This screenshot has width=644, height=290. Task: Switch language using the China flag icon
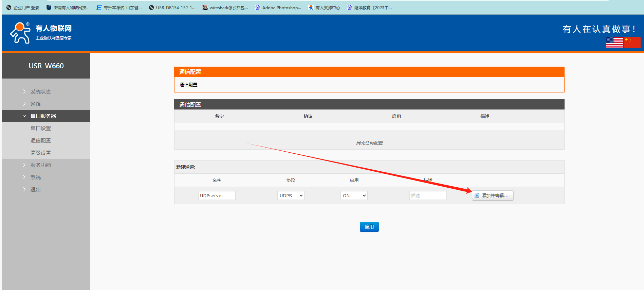pyautogui.click(x=632, y=42)
